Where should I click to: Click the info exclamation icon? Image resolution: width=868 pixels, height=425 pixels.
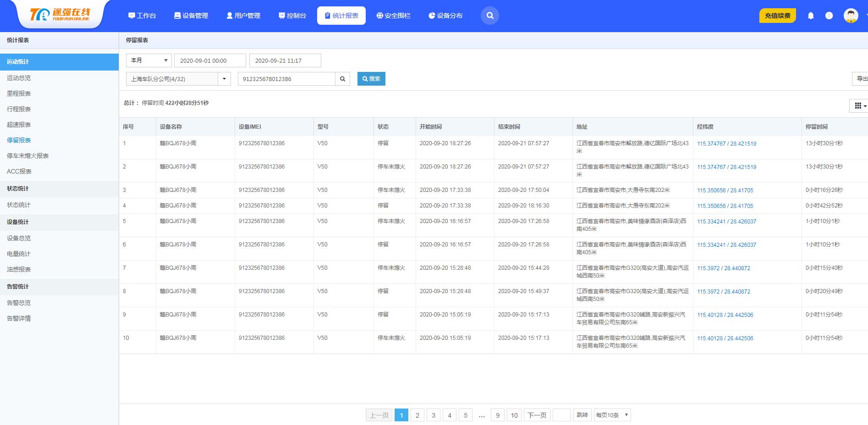click(829, 16)
